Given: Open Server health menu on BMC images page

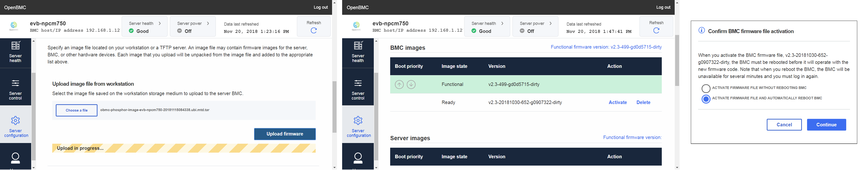Looking at the screenshot, I should (x=358, y=52).
